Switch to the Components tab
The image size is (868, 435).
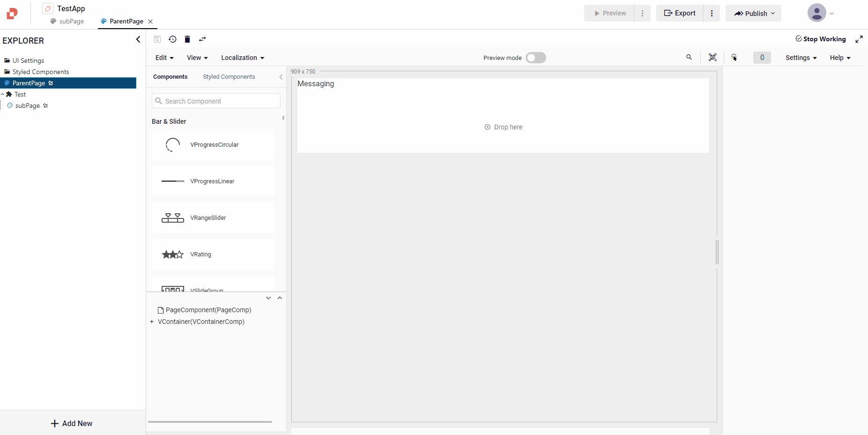171,77
